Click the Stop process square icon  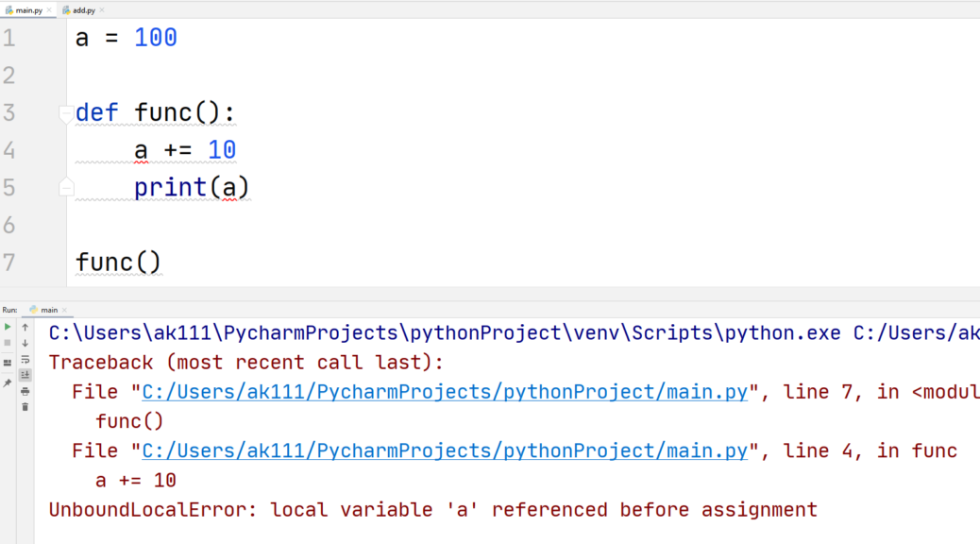pyautogui.click(x=8, y=342)
